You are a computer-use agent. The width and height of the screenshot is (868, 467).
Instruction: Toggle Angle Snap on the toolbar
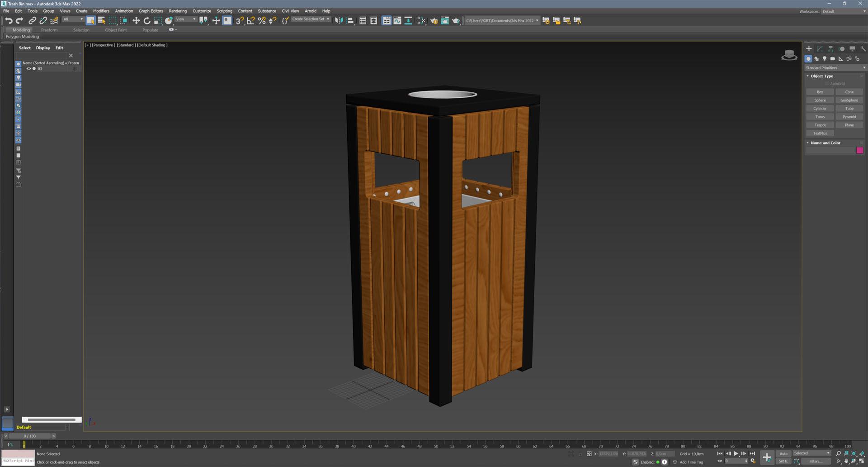(x=251, y=20)
